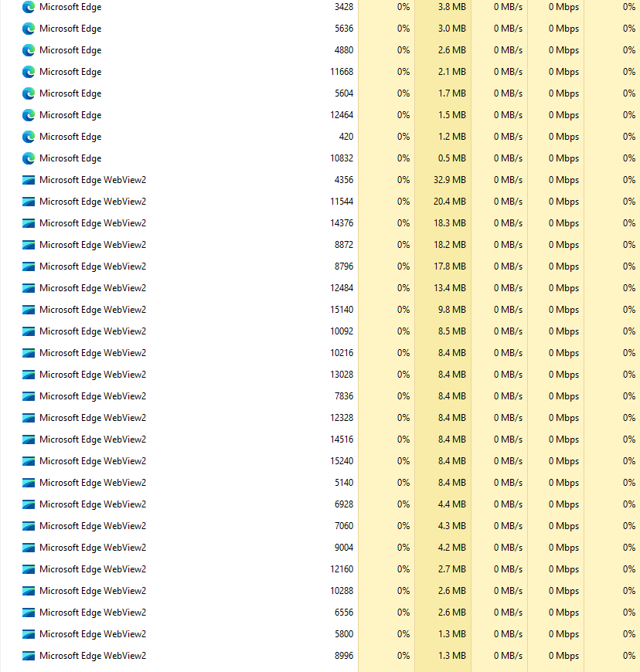Viewport: 640px width, 672px height.
Task: Select Microsoft Edge name in row PID 11668
Action: coord(70,72)
